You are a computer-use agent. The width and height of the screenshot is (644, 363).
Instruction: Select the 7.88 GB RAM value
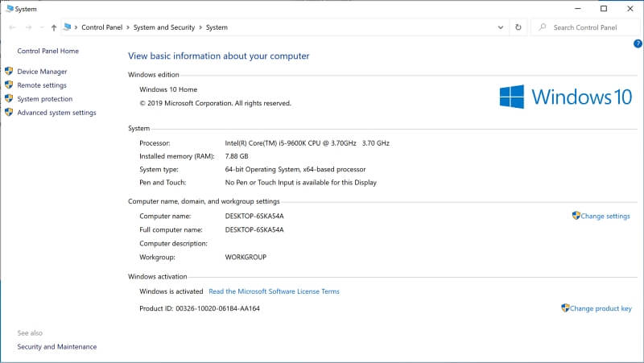click(237, 156)
